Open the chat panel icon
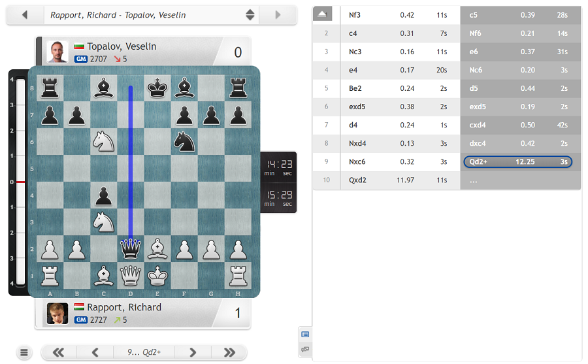Image resolution: width=588 pixels, height=364 pixels. point(305,350)
